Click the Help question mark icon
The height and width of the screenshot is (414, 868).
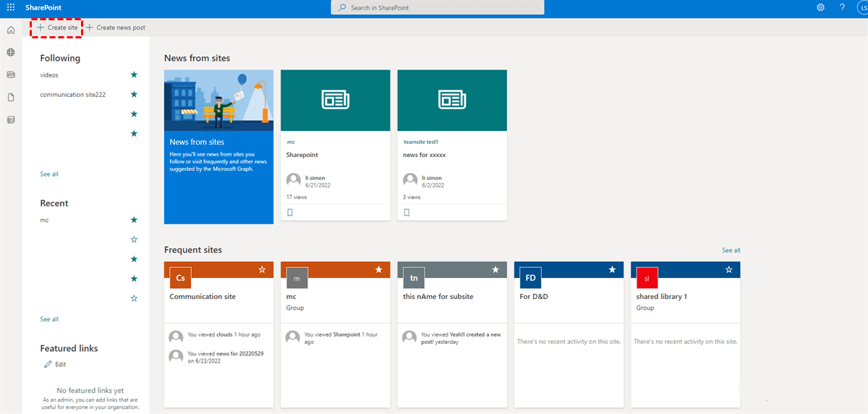click(x=842, y=7)
